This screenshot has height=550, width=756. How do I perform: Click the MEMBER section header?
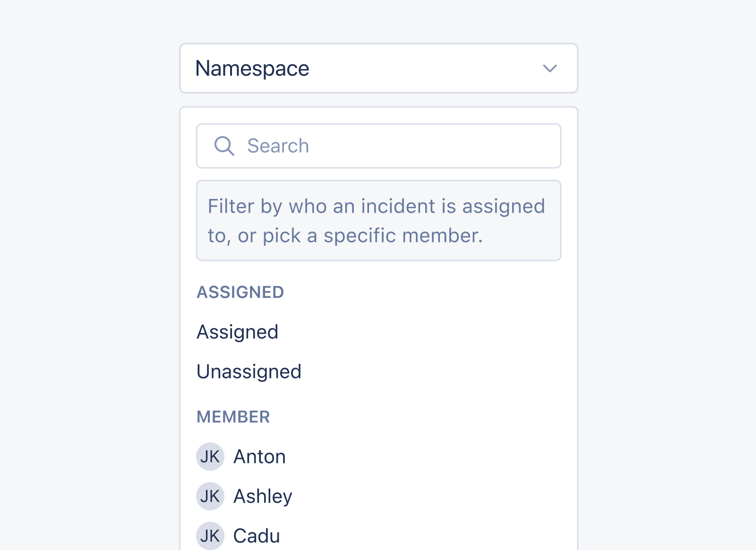click(233, 417)
